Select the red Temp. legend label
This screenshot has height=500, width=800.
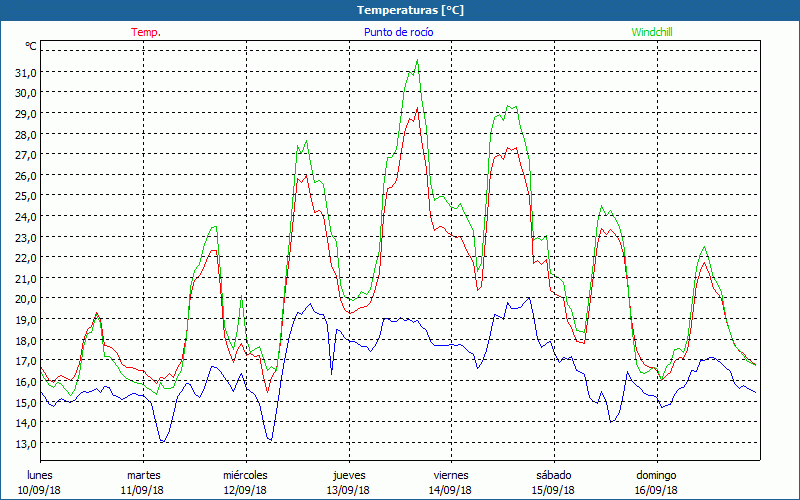[146, 32]
